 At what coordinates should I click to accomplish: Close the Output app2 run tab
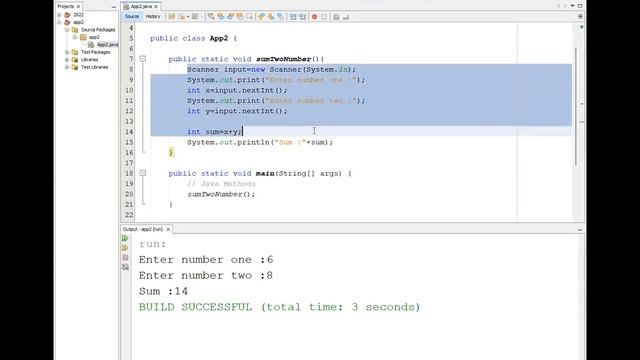[168, 229]
